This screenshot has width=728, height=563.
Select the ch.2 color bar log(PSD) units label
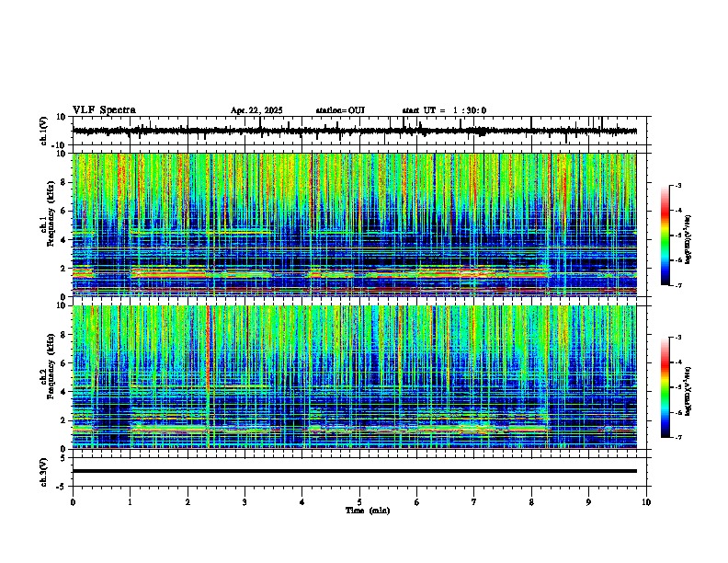pos(688,391)
